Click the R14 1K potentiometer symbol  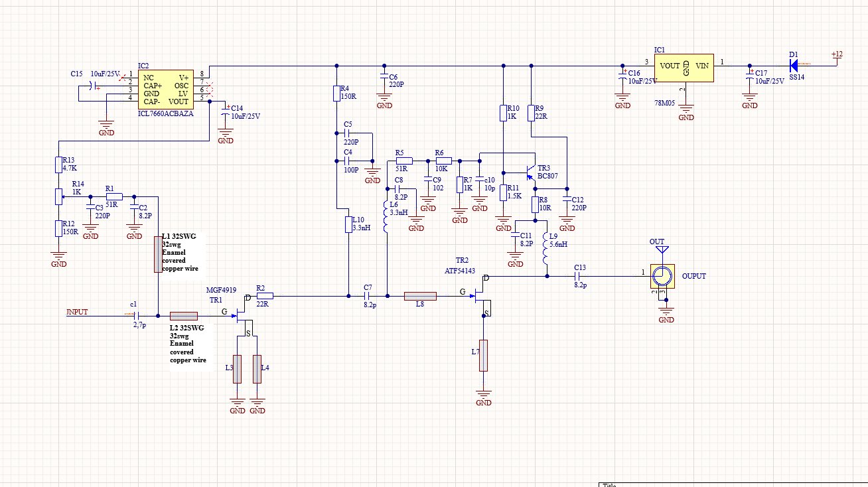click(x=58, y=196)
